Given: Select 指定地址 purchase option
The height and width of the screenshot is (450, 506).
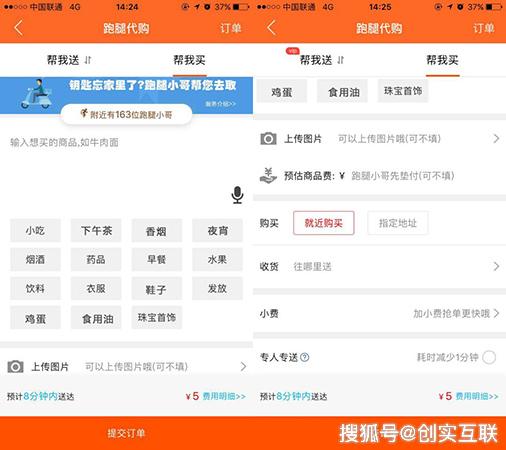Looking at the screenshot, I should click(398, 223).
